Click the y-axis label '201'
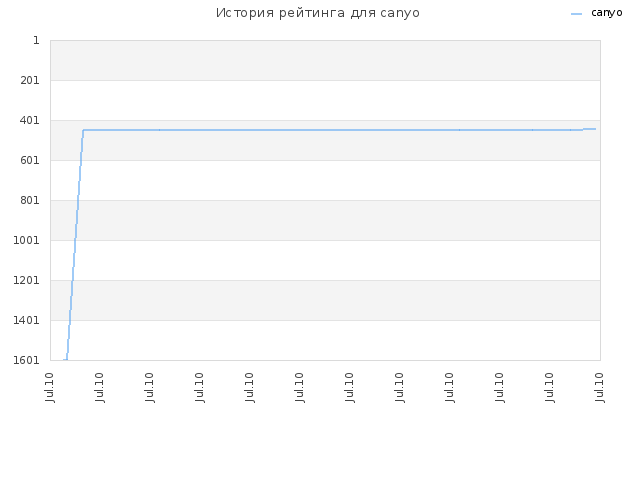Image resolution: width=640 pixels, height=480 pixels. point(30,80)
